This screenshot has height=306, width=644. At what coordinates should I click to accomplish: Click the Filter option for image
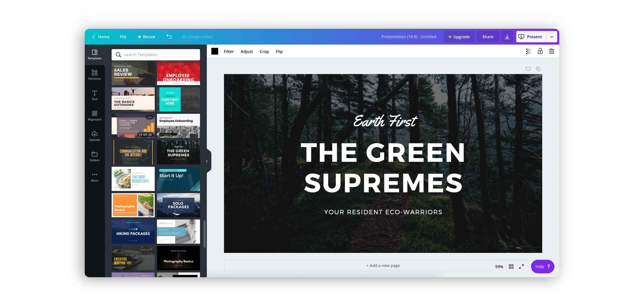pyautogui.click(x=228, y=51)
